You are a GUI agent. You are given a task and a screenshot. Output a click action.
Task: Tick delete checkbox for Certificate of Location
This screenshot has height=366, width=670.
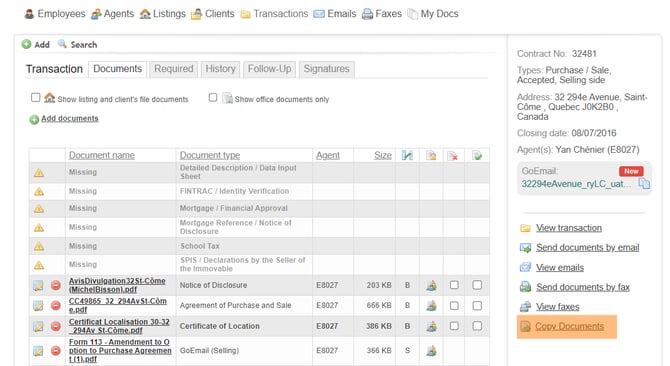click(454, 326)
